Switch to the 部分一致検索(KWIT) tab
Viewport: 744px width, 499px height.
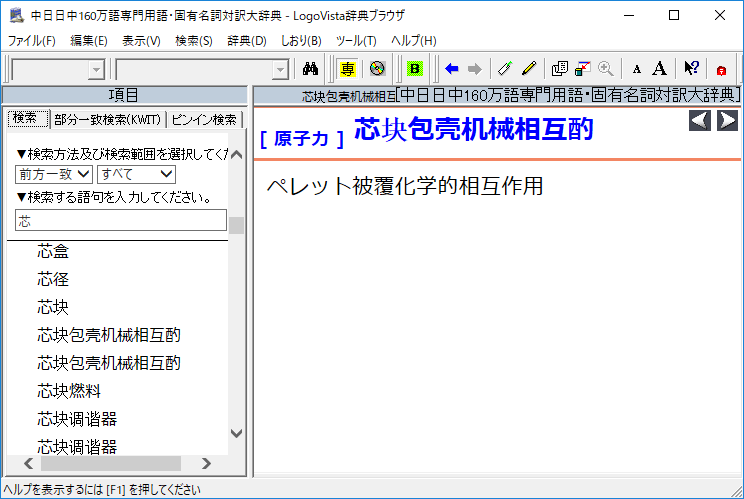tap(108, 119)
